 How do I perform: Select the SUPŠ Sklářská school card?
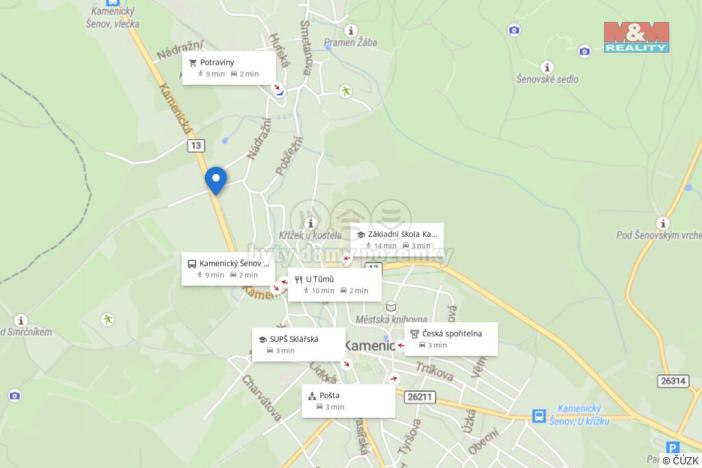(x=299, y=344)
